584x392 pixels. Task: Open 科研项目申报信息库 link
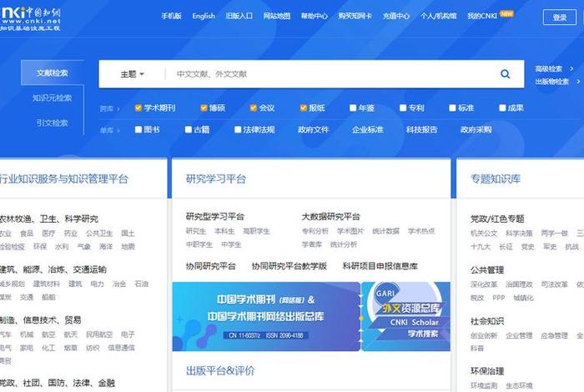[x=380, y=266]
